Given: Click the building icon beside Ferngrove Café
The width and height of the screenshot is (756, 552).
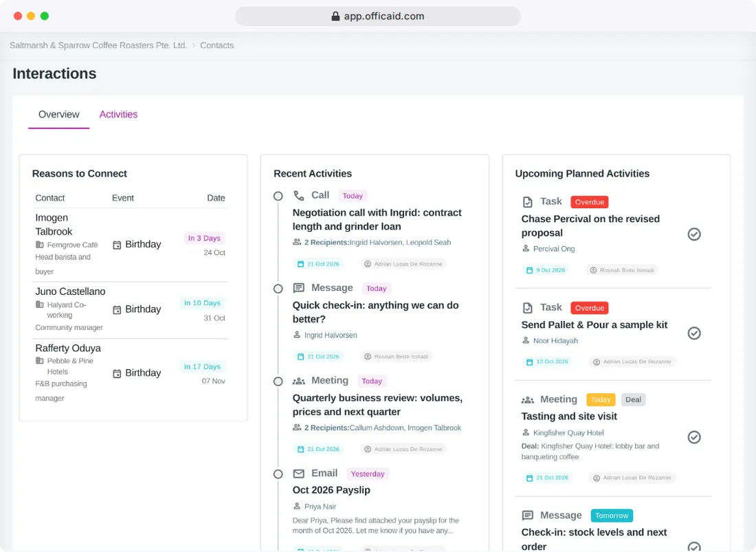Looking at the screenshot, I should 40,245.
